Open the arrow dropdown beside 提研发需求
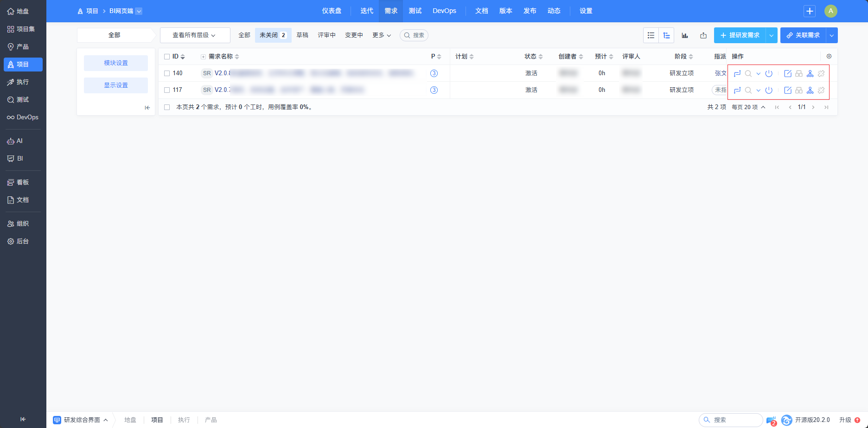 point(772,35)
